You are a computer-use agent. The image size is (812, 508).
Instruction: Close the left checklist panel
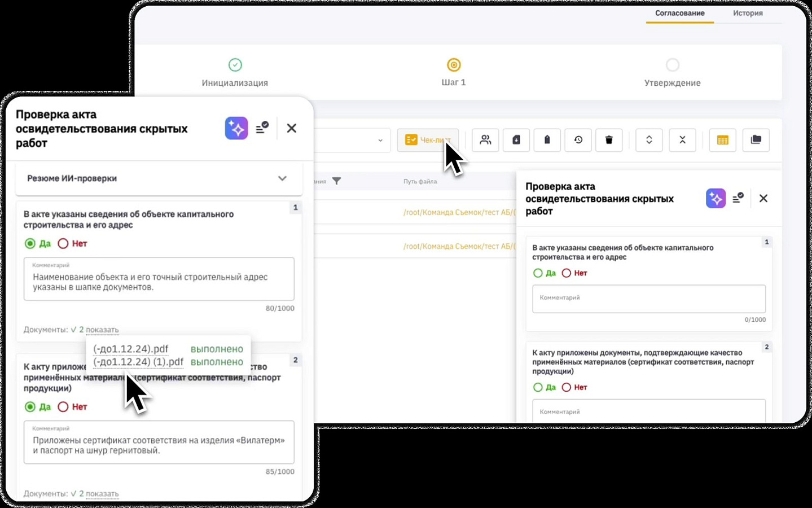tap(292, 128)
